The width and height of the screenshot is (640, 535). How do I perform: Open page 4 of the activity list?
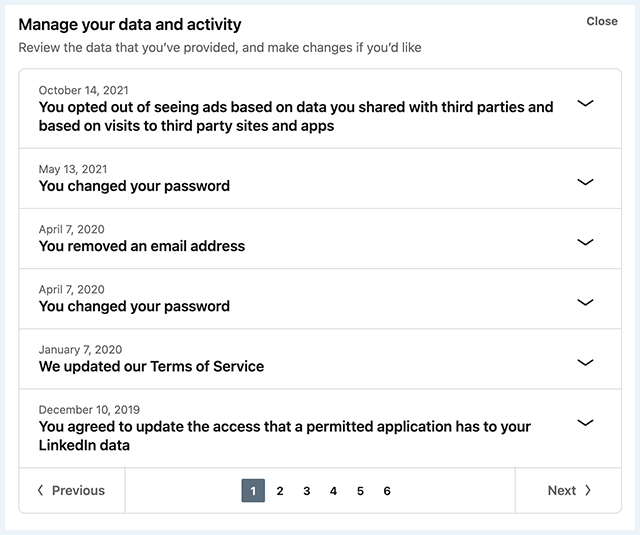pos(333,491)
